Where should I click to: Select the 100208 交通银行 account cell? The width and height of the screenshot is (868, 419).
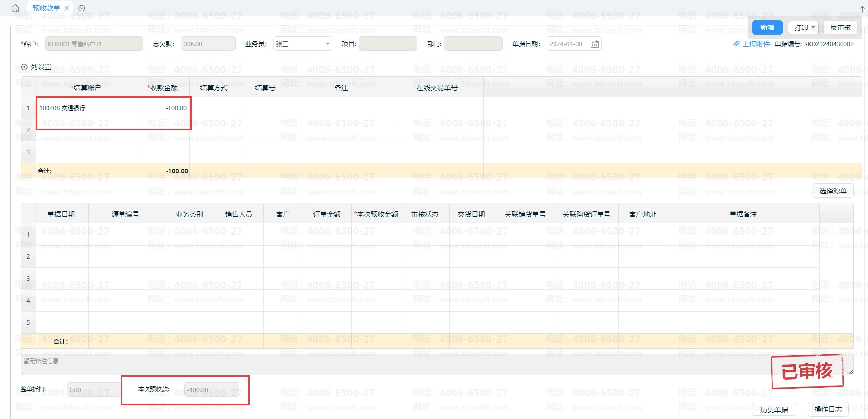[87, 108]
